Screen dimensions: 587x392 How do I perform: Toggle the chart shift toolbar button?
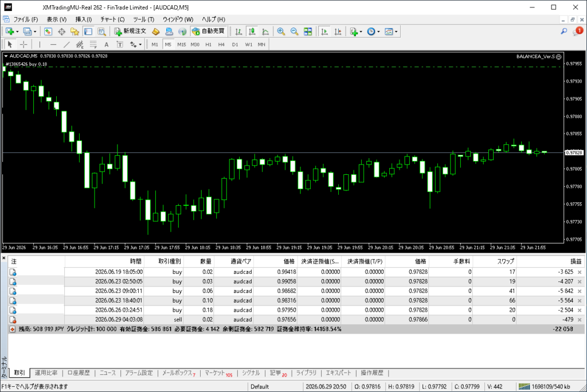[x=338, y=32]
